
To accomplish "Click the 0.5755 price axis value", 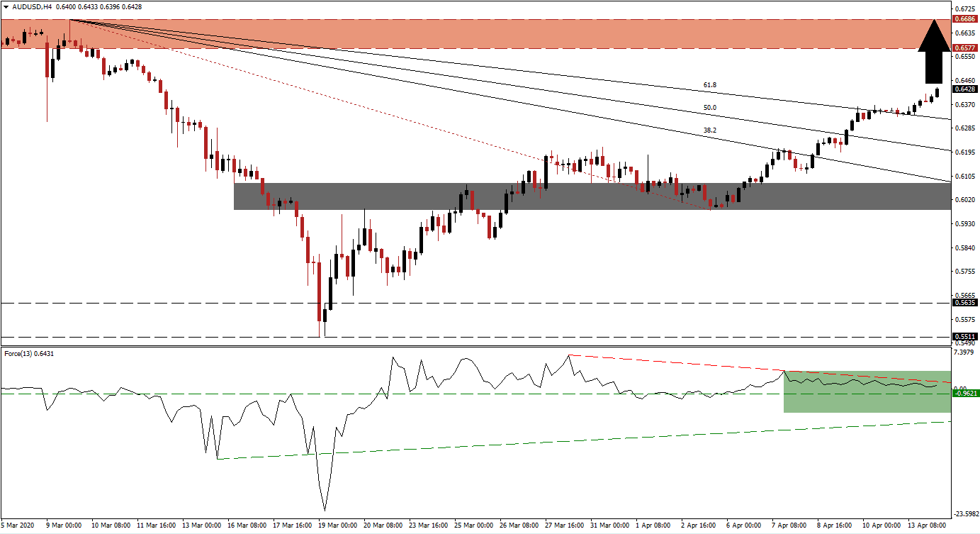I will [965, 272].
